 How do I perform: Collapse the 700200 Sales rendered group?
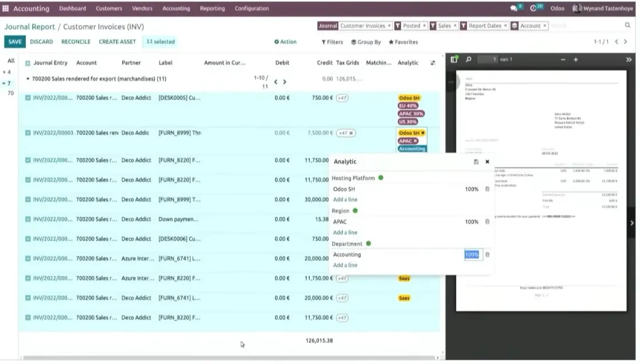[28, 79]
